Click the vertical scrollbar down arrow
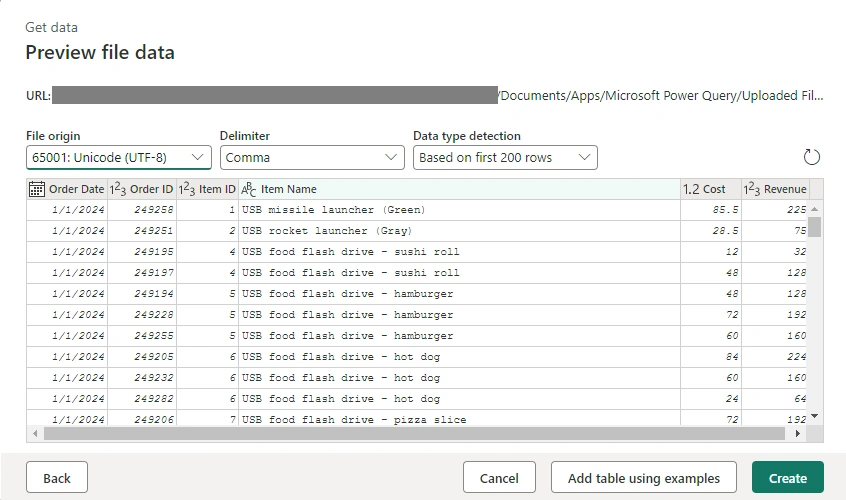The image size is (846, 500). [x=815, y=416]
